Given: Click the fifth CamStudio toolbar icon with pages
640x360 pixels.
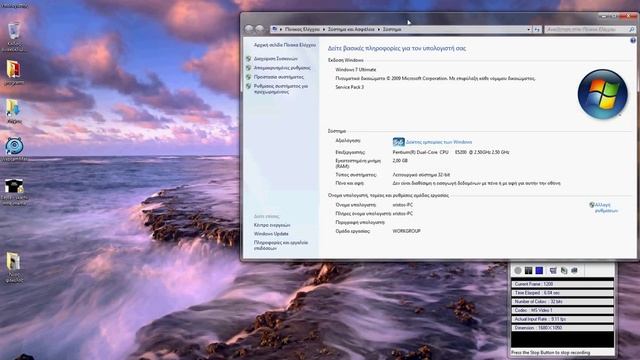Looking at the screenshot, I should click(x=564, y=270).
